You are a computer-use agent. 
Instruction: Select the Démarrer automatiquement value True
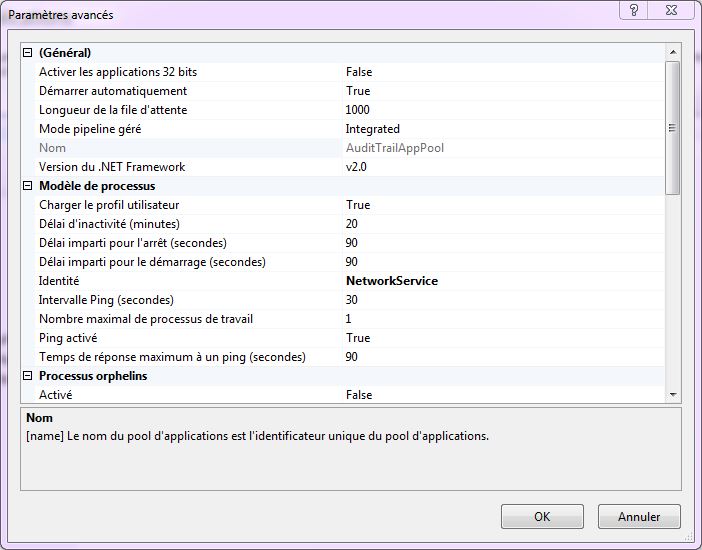[x=358, y=91]
